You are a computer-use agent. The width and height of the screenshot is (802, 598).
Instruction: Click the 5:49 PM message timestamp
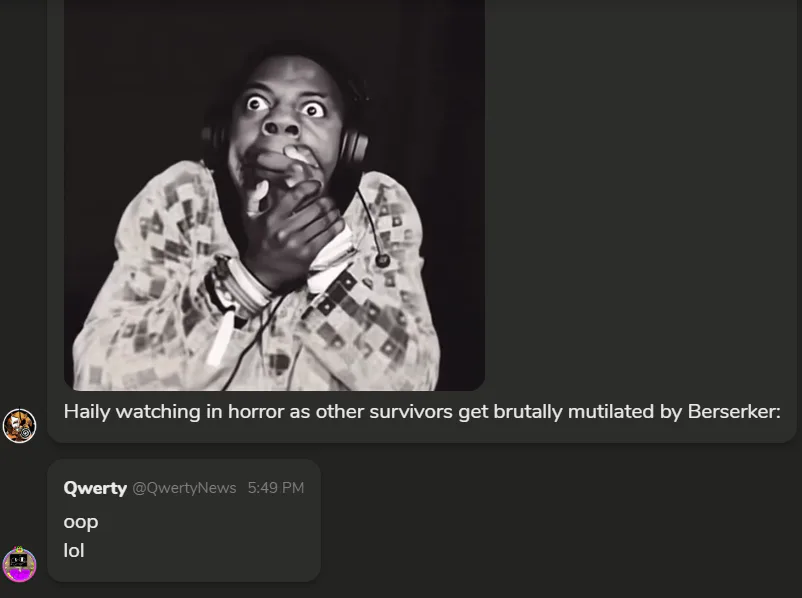(x=276, y=488)
